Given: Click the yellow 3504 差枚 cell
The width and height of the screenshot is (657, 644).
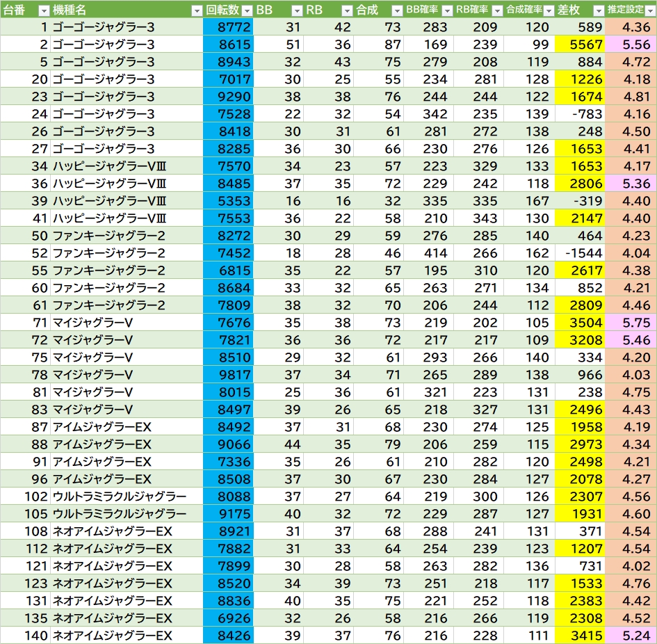Looking at the screenshot, I should (x=581, y=323).
